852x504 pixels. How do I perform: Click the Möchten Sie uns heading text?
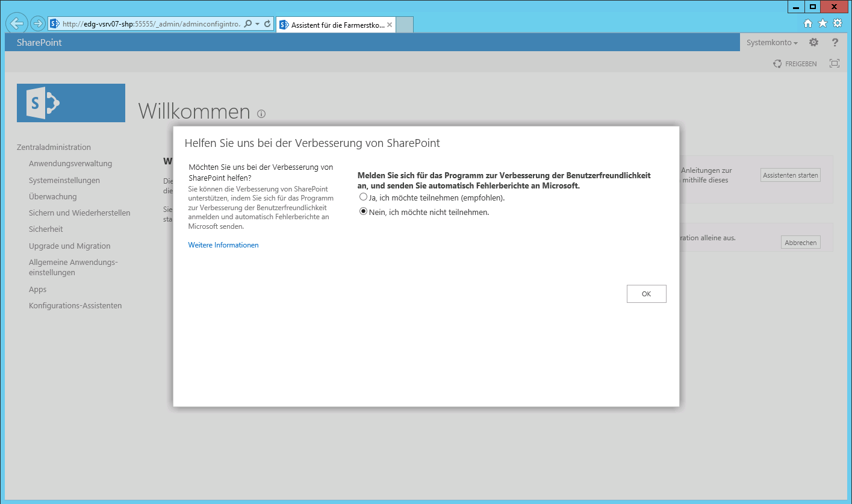click(261, 172)
